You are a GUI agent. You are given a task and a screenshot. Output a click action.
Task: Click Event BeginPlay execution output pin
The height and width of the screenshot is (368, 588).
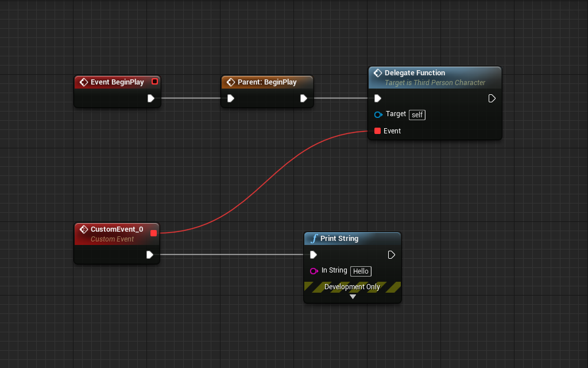pyautogui.click(x=151, y=98)
